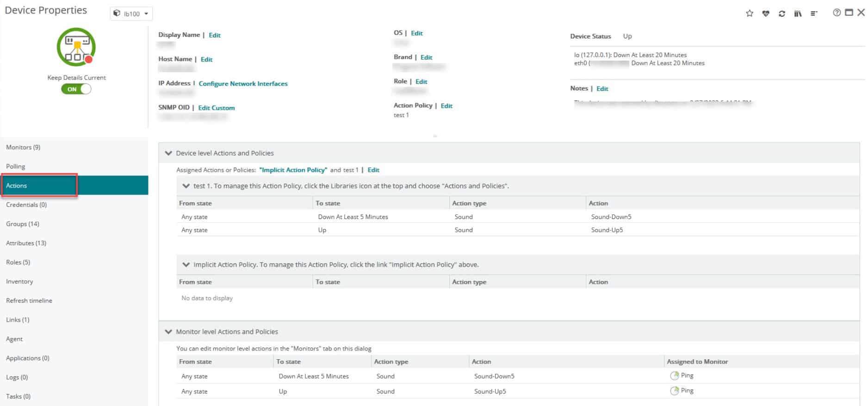
Task: Click the refresh arrows icon
Action: click(x=782, y=13)
